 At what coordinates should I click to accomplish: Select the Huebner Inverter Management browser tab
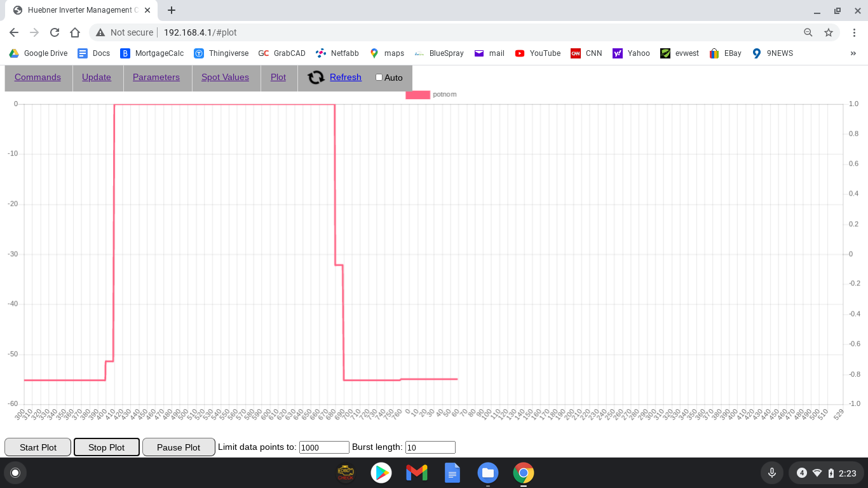[83, 10]
